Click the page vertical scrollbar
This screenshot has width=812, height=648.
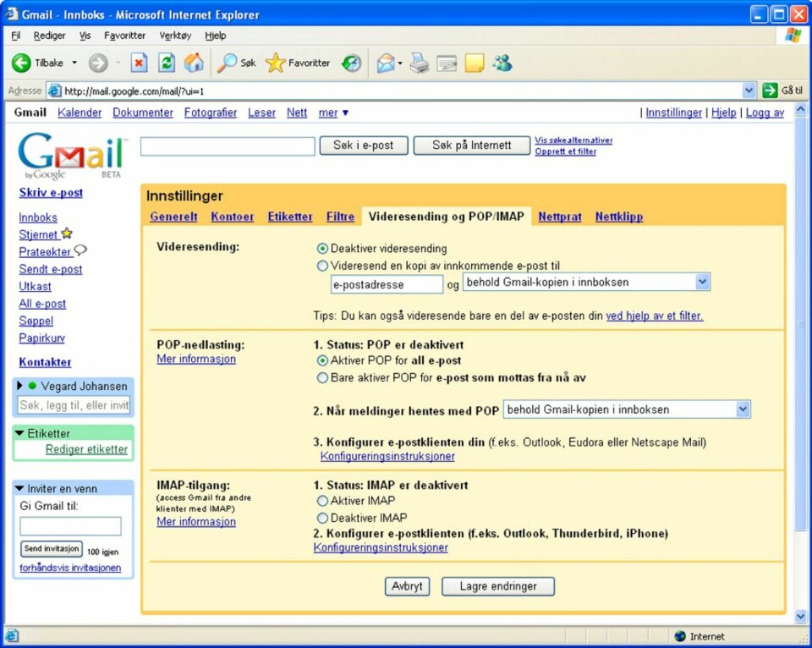[801, 325]
